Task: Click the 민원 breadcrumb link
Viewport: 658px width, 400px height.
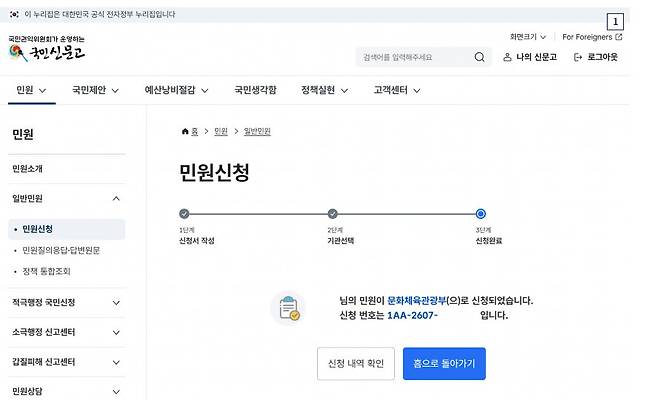Action: (x=221, y=131)
